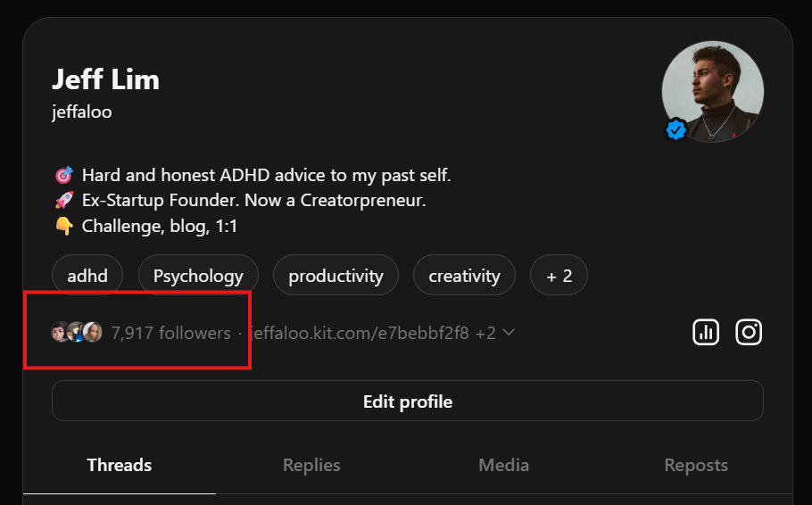812x505 pixels.
Task: Expand the + 2 more topics pill
Action: tap(559, 276)
